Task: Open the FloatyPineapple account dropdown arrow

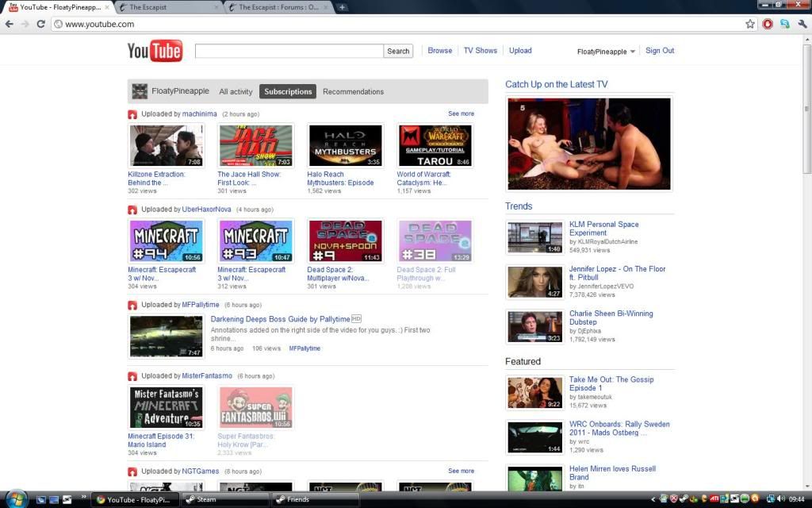Action: pyautogui.click(x=632, y=52)
